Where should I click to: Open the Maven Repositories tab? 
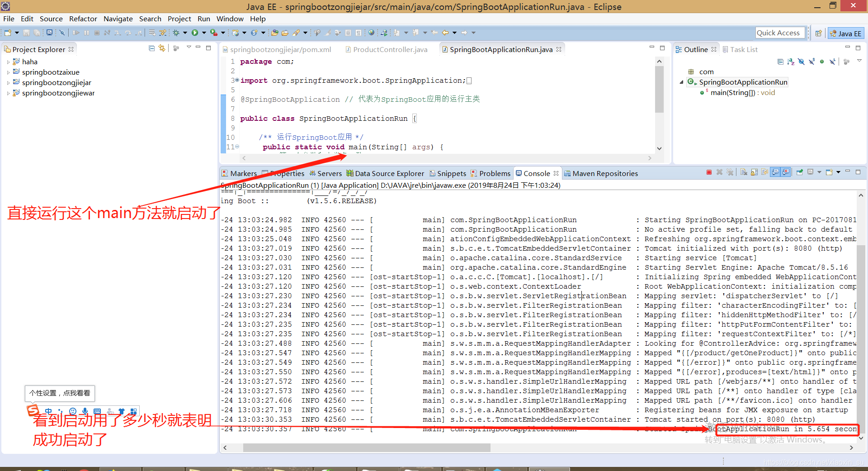[x=601, y=173]
